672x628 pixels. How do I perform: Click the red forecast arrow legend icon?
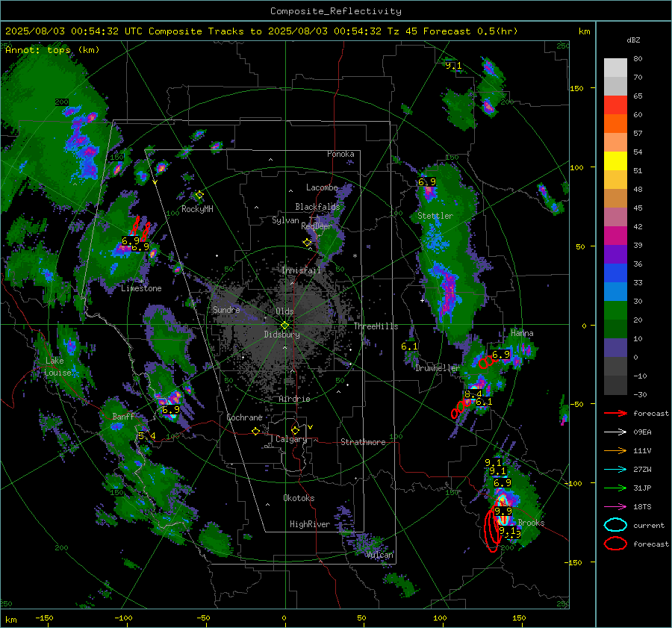(615, 413)
